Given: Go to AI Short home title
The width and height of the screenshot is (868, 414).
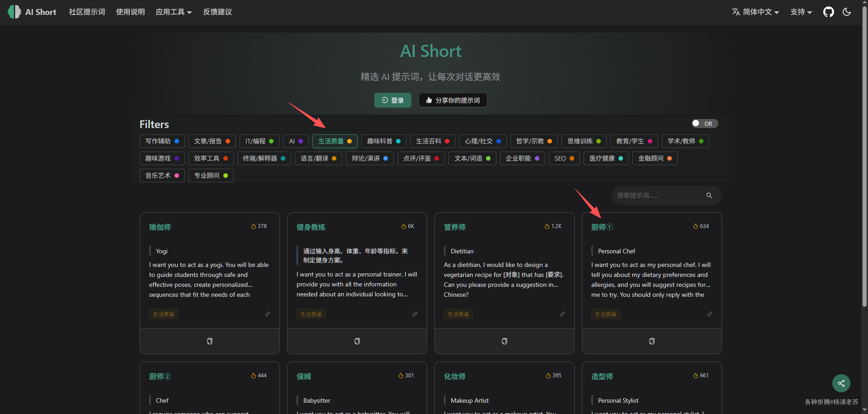Looking at the screenshot, I should pos(41,12).
